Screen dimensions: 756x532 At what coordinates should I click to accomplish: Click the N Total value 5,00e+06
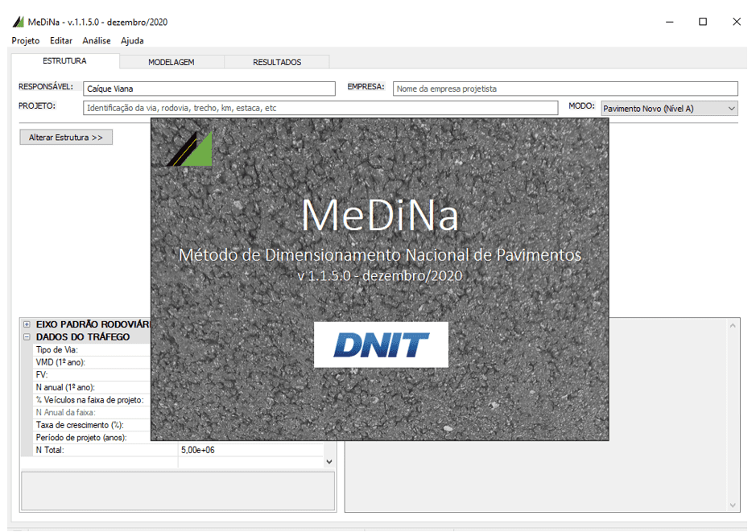(x=198, y=450)
